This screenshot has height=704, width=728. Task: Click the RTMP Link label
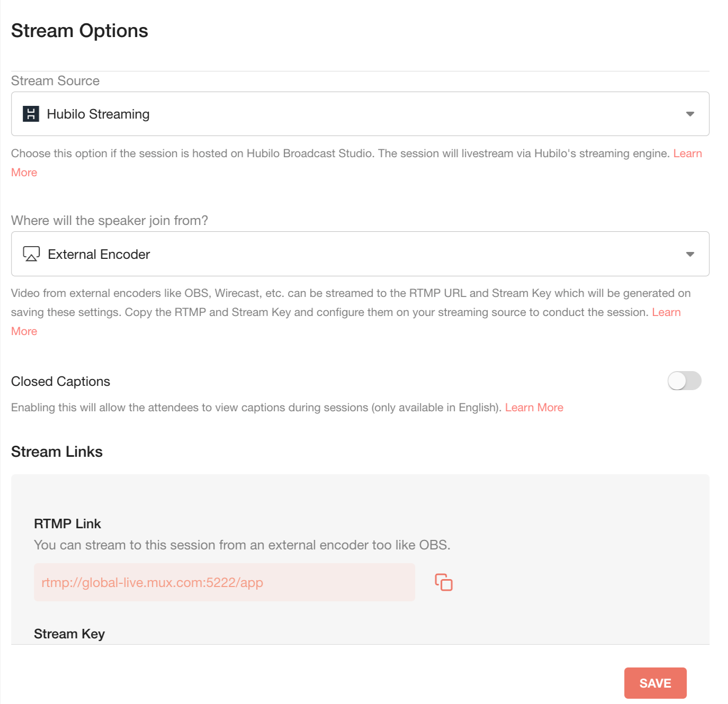coord(67,524)
